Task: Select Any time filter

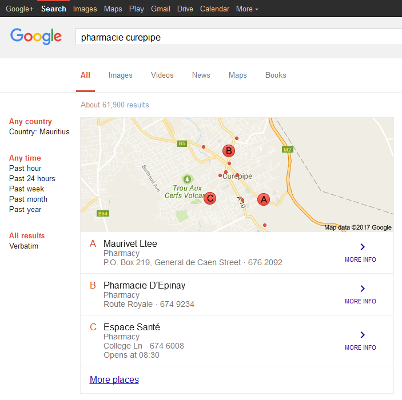Action: (25, 158)
